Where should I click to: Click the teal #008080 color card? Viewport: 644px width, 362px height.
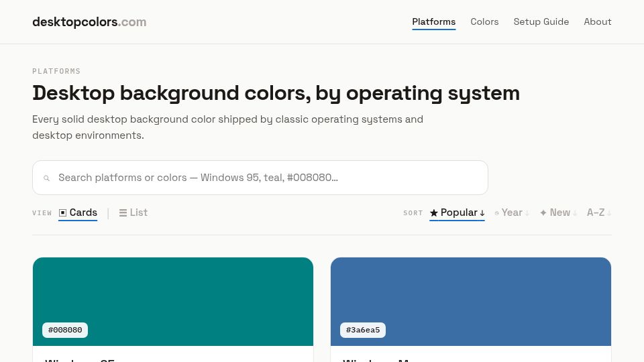tap(173, 302)
